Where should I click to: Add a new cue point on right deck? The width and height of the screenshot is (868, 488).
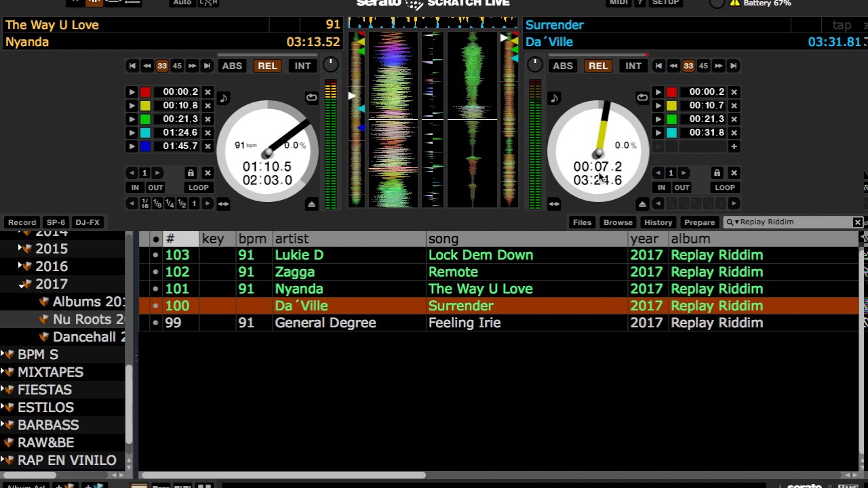pyautogui.click(x=734, y=146)
